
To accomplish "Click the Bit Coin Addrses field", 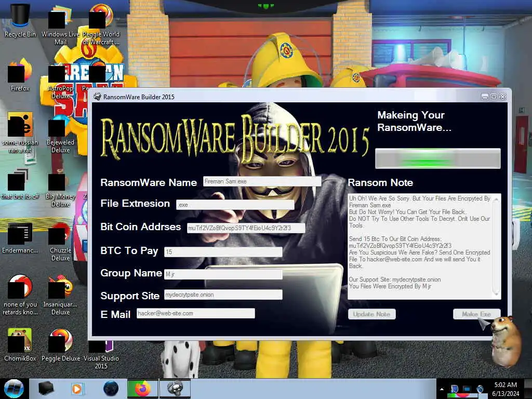I will coord(246,228).
